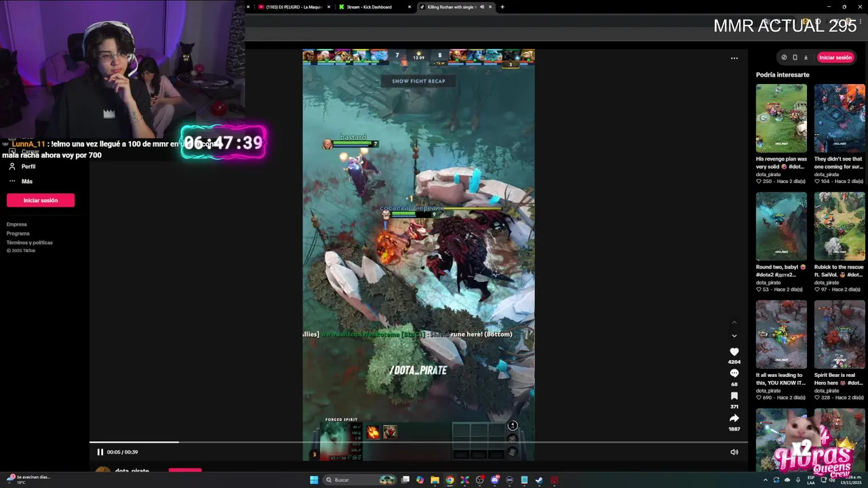
Task: Click dota_pirate under 'His revenge plan'
Action: coord(768,174)
